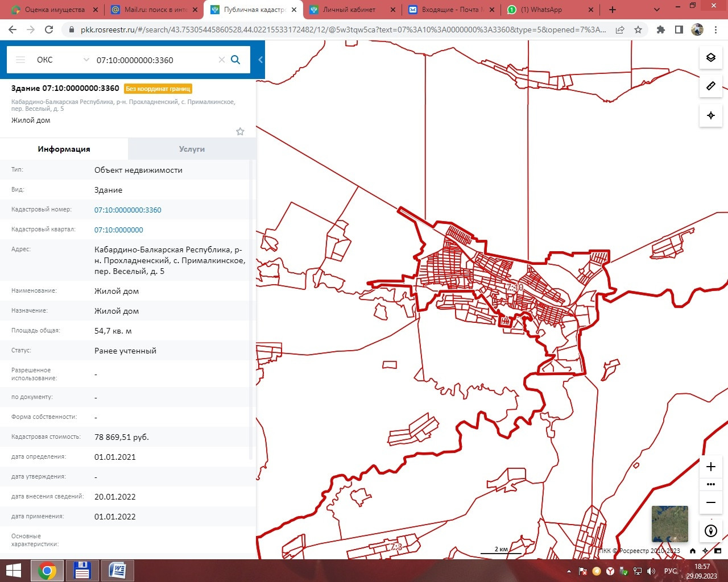Image resolution: width=728 pixels, height=582 pixels.
Task: Activate the ruler measurement tool
Action: tap(710, 86)
